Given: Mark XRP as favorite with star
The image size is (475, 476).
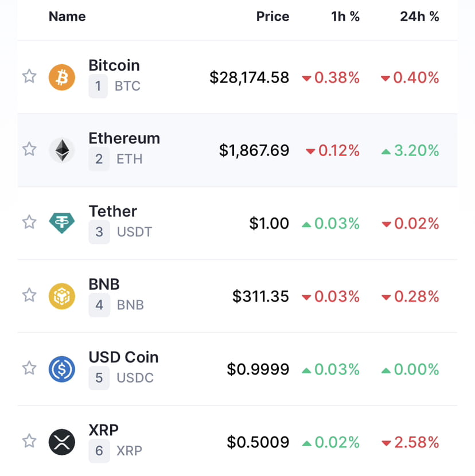Looking at the screenshot, I should 29,441.
